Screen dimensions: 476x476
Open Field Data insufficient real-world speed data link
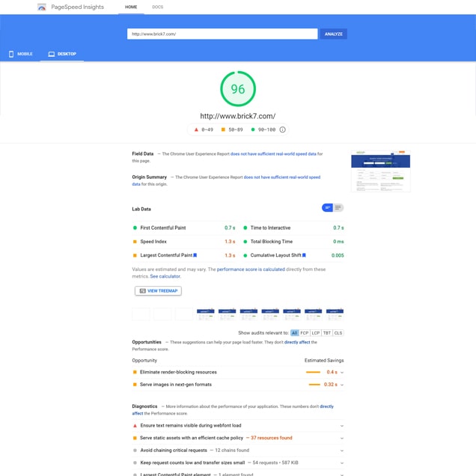pos(273,154)
